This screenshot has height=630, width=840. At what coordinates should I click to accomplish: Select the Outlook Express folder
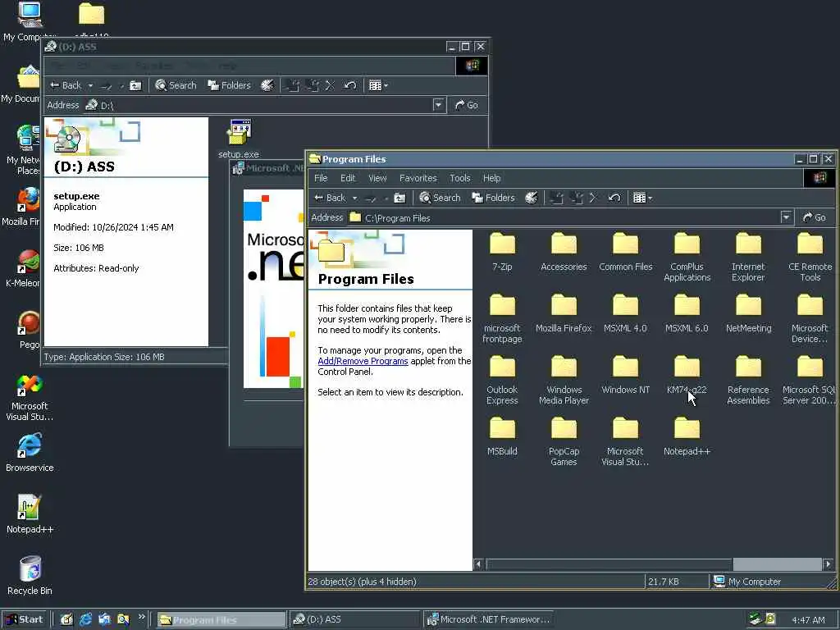point(502,381)
